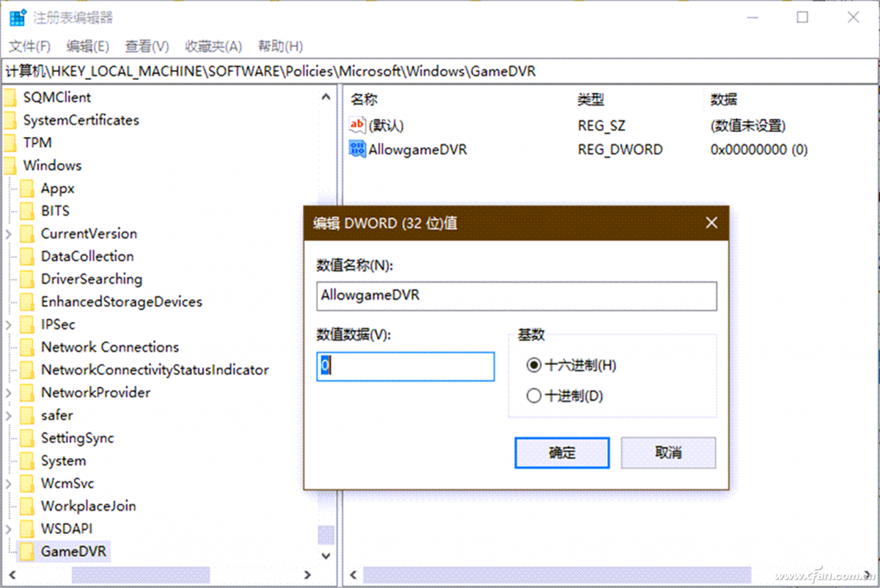Click the WcmSvc folder icon

click(27, 484)
